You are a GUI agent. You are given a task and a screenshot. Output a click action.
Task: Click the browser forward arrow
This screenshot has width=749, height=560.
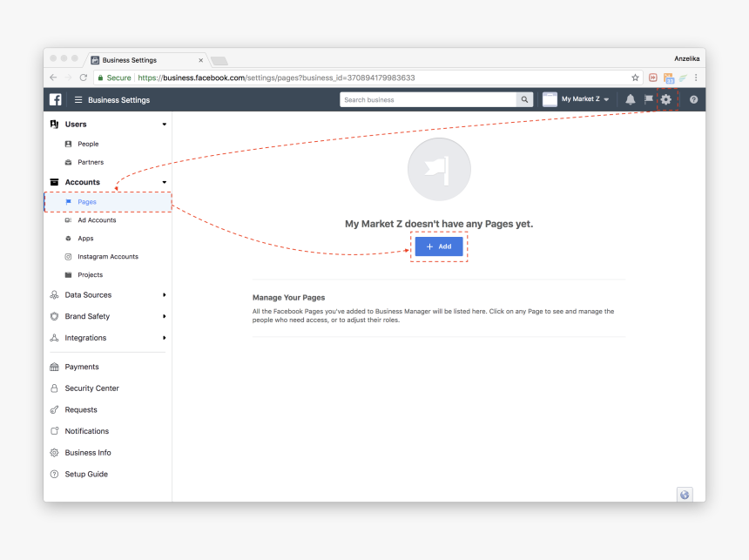pos(68,78)
